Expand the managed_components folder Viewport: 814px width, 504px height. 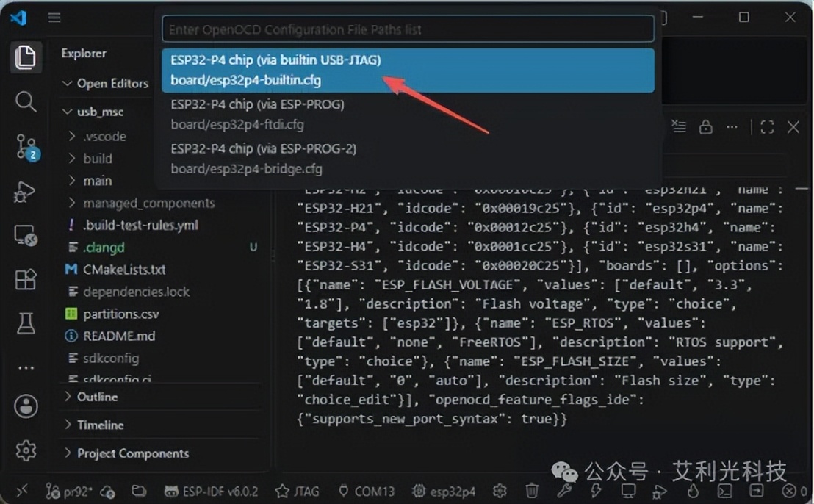[x=142, y=203]
